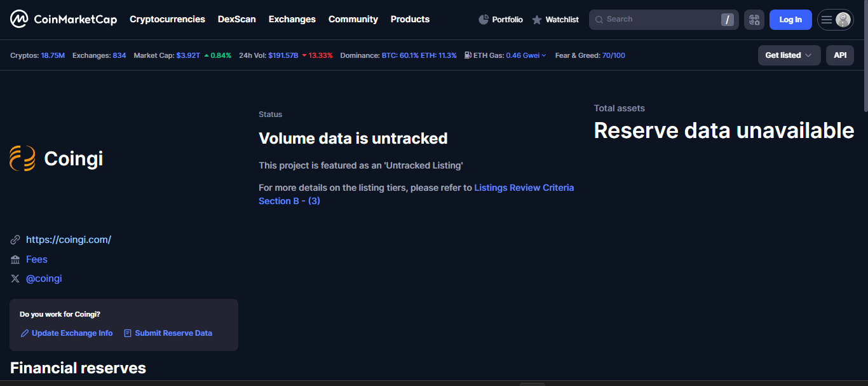
Task: Click Submit Reserve Data link
Action: coord(173,333)
